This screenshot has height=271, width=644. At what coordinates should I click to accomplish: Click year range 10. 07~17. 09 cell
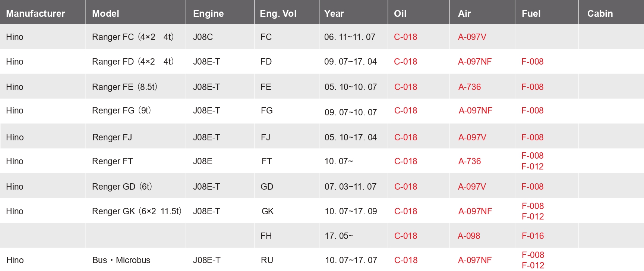351,211
